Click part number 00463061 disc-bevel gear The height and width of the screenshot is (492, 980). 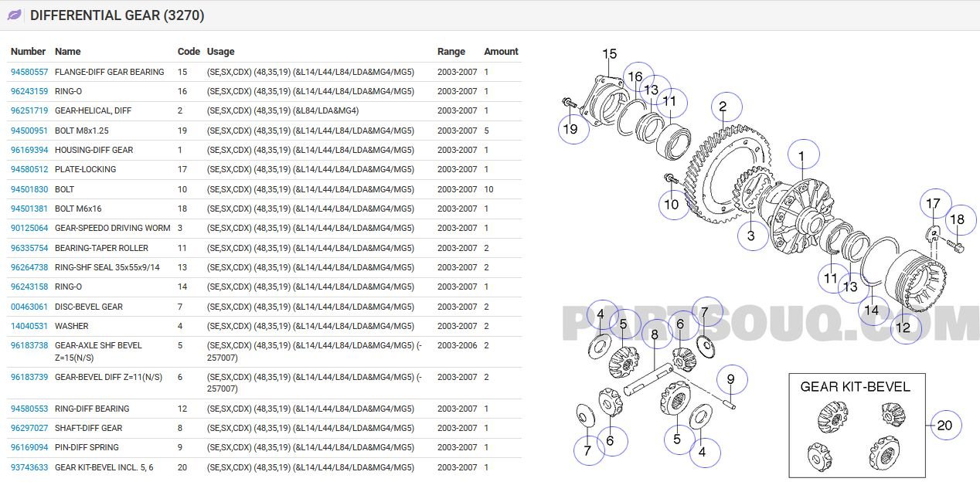pyautogui.click(x=29, y=307)
